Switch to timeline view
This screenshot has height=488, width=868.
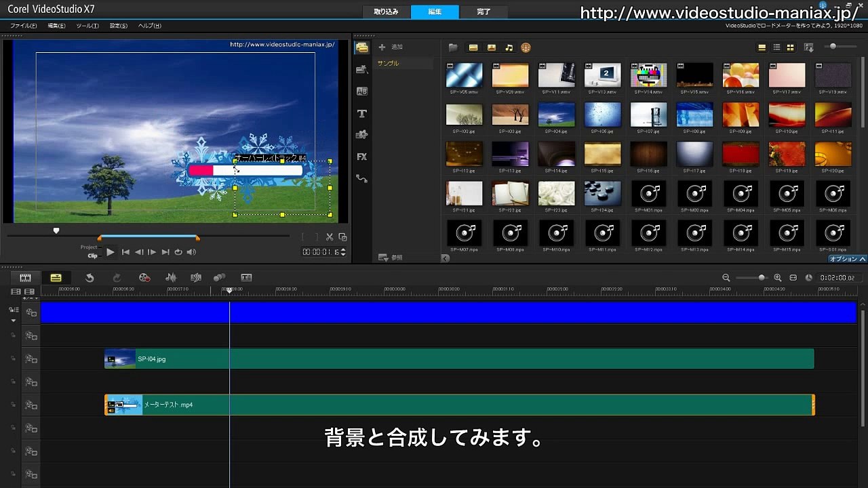pos(56,278)
